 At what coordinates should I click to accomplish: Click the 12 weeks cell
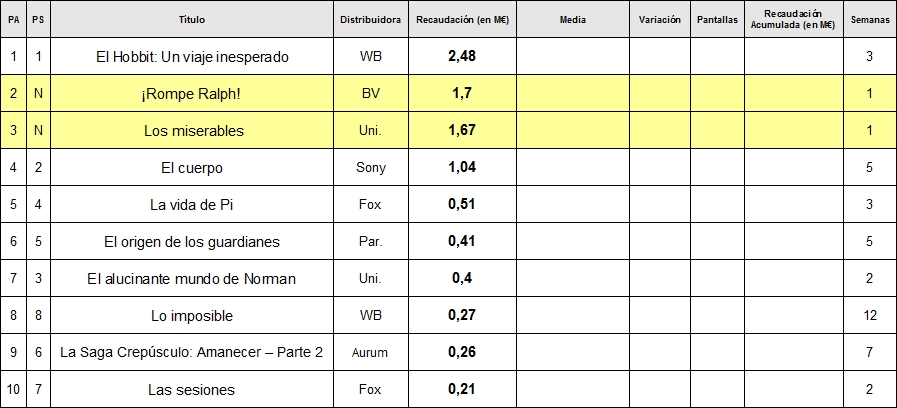(870, 315)
